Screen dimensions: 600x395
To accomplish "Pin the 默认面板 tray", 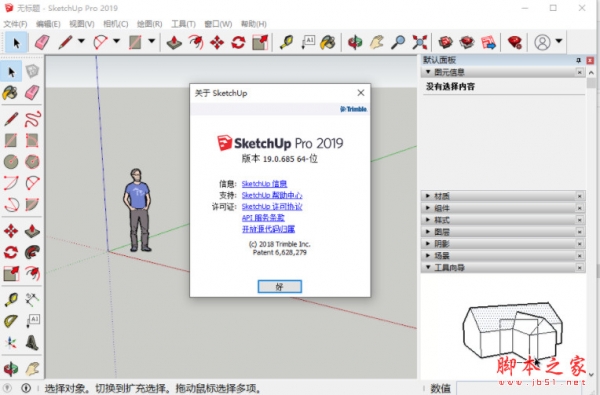I will pos(578,60).
